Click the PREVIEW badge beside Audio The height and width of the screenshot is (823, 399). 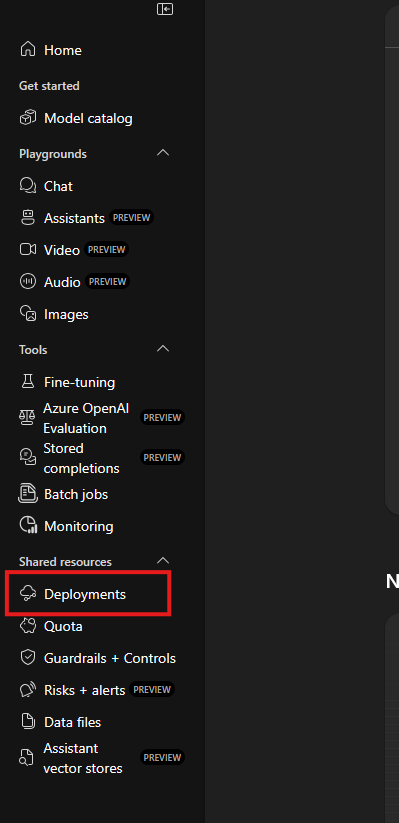point(107,281)
